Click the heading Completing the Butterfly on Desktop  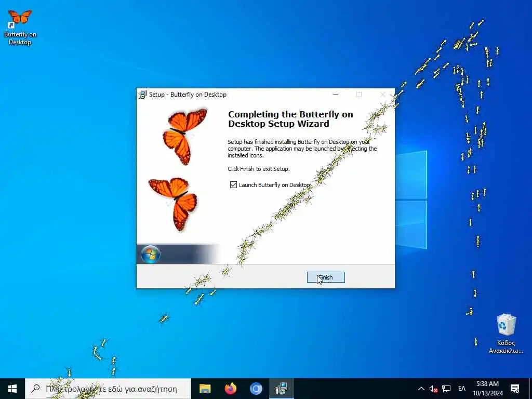pyautogui.click(x=290, y=119)
